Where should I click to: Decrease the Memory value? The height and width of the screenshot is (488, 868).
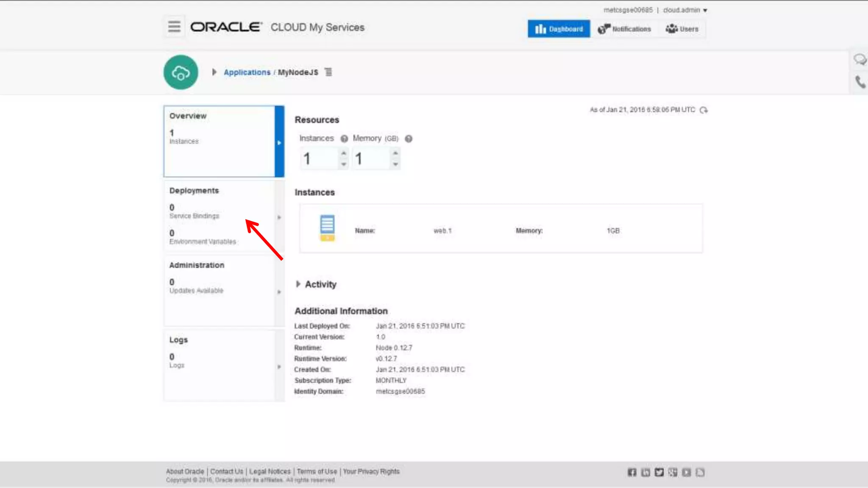tap(395, 164)
